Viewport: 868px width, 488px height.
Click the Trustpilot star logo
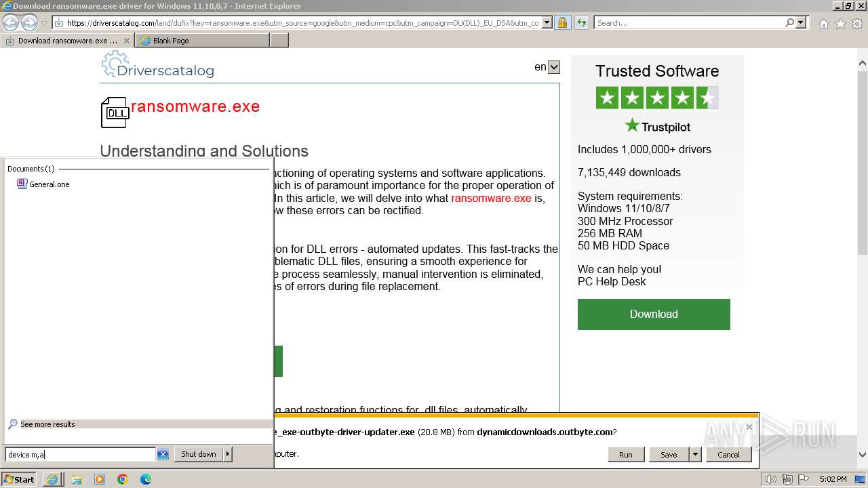632,125
